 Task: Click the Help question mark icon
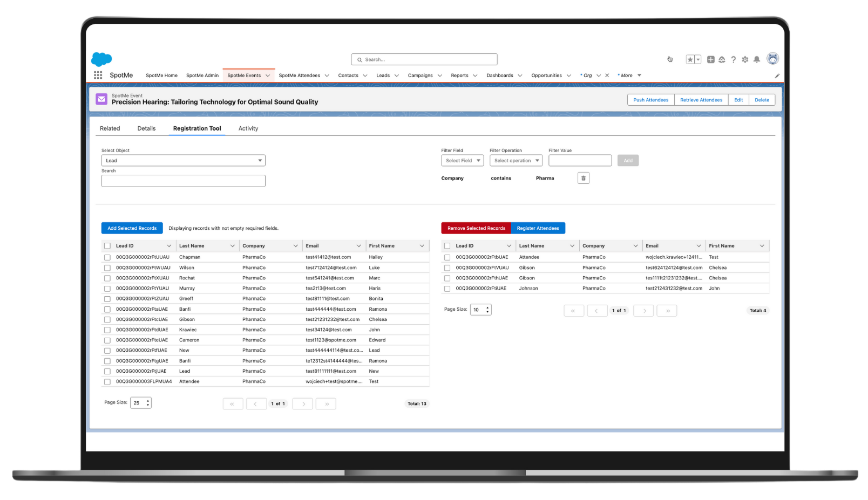click(x=733, y=59)
